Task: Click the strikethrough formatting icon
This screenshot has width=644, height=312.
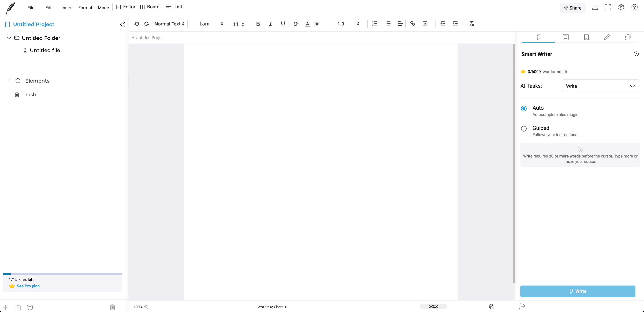Action: point(295,24)
